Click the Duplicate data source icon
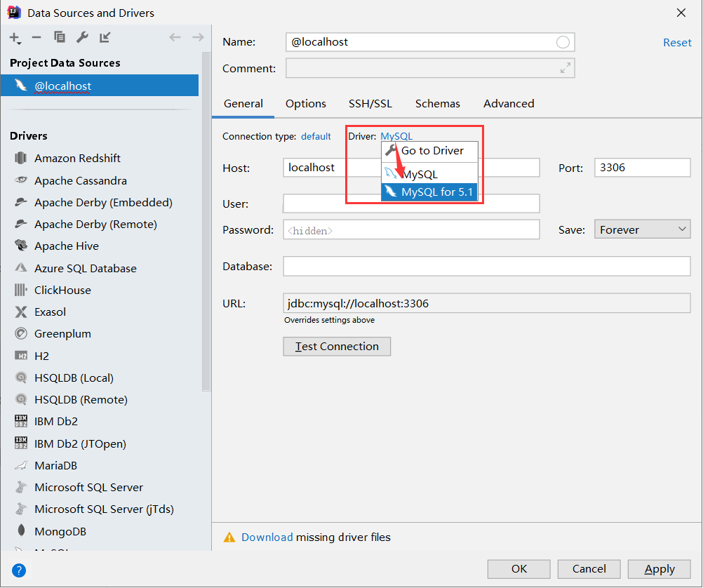The height and width of the screenshot is (588, 703). (60, 36)
